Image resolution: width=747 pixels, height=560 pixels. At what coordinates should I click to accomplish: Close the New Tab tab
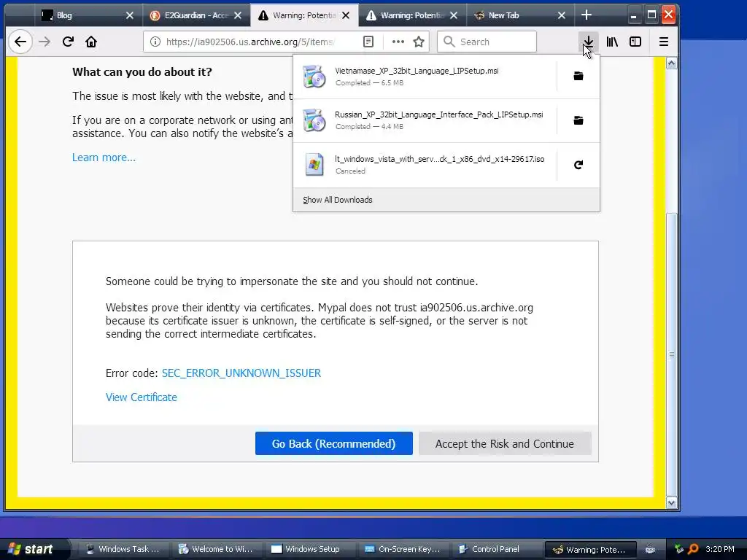coord(562,16)
